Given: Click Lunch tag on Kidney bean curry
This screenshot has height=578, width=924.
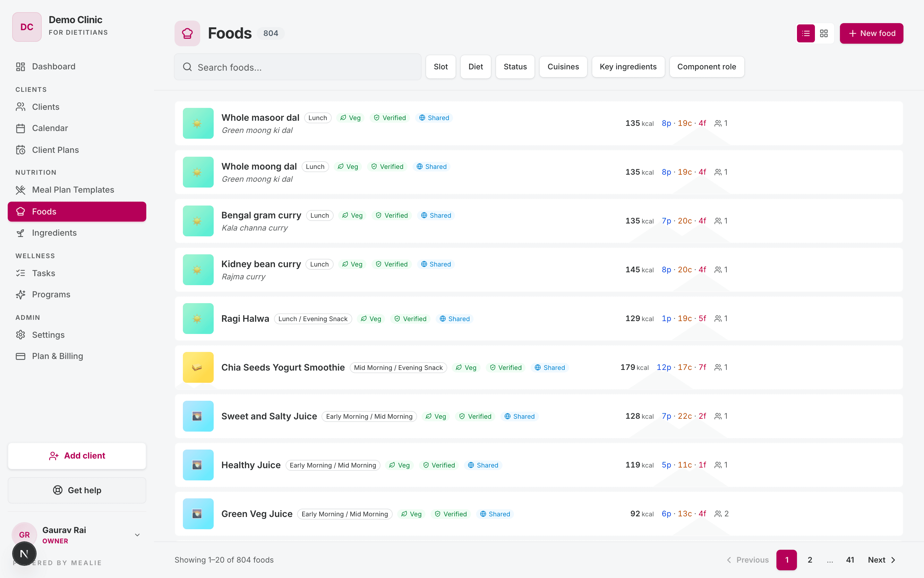Looking at the screenshot, I should (319, 264).
